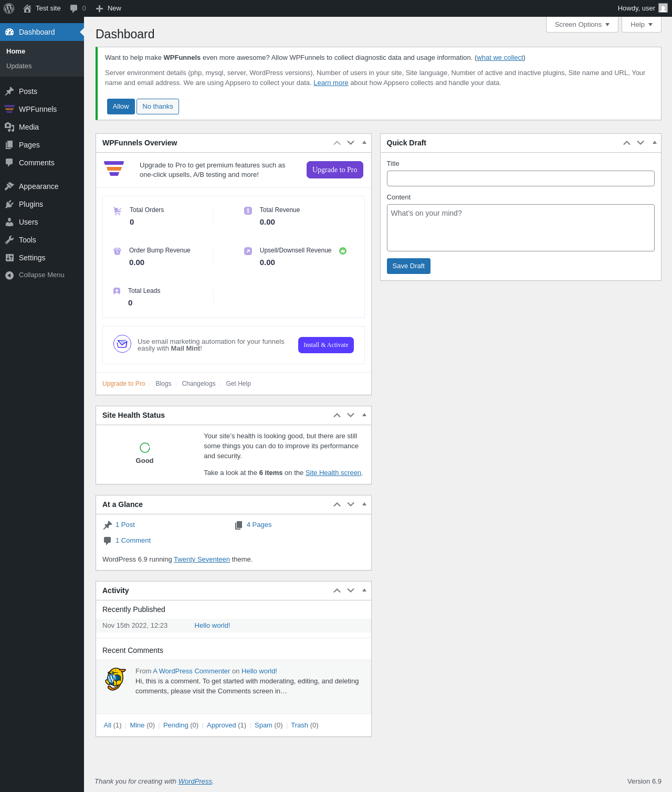Click the Allow button in WPFunnels notice
Viewport: 672px width, 792px height.
tap(121, 107)
